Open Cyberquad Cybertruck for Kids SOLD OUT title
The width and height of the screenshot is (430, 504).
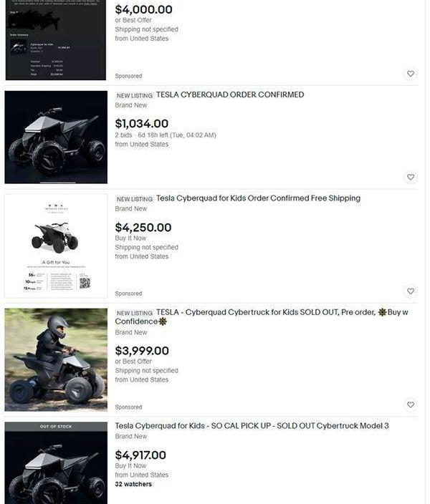click(262, 317)
